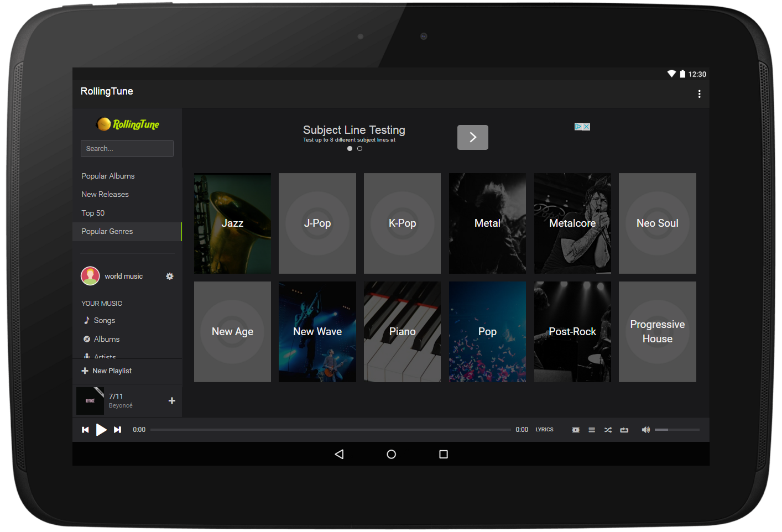Open the AdChoices info icon
782x532 pixels.
click(578, 127)
